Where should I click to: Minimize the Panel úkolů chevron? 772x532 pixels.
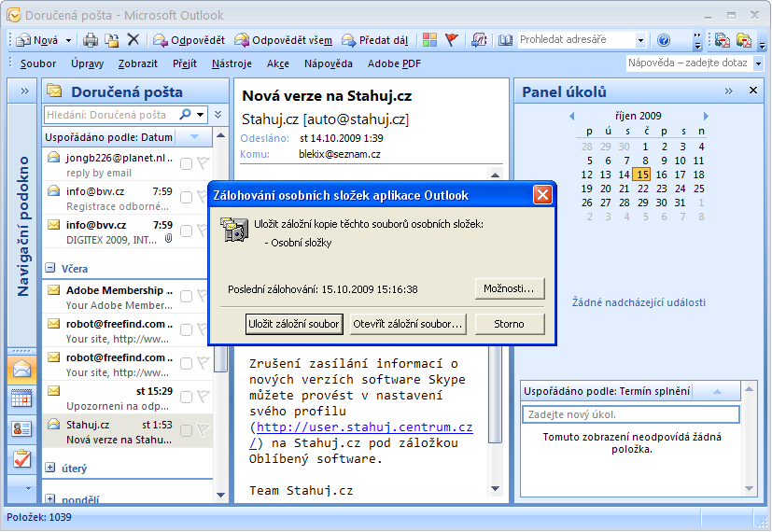(729, 91)
